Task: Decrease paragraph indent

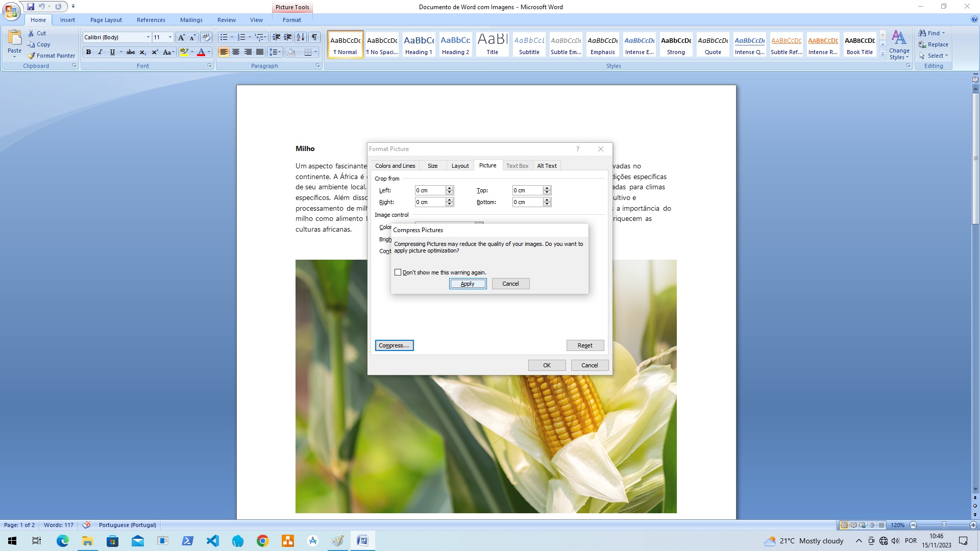Action: tap(276, 37)
